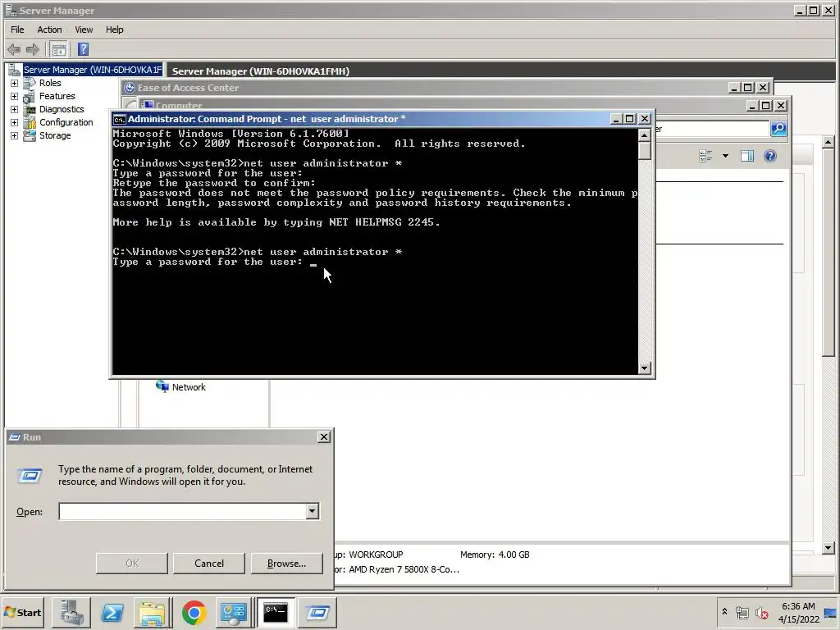Click Browse in the Run dialog
This screenshot has width=840, height=630.
[286, 563]
